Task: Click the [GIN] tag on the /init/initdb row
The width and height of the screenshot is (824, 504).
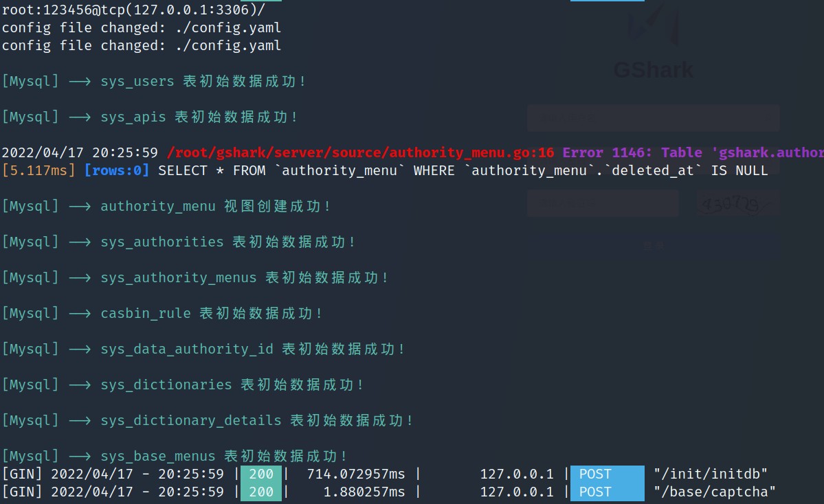Action: coord(22,474)
